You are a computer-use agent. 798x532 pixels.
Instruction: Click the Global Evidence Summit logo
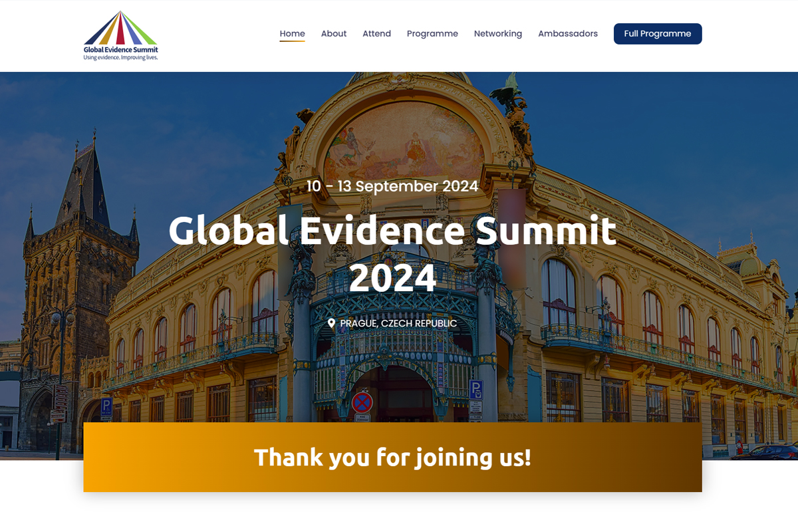[121, 36]
